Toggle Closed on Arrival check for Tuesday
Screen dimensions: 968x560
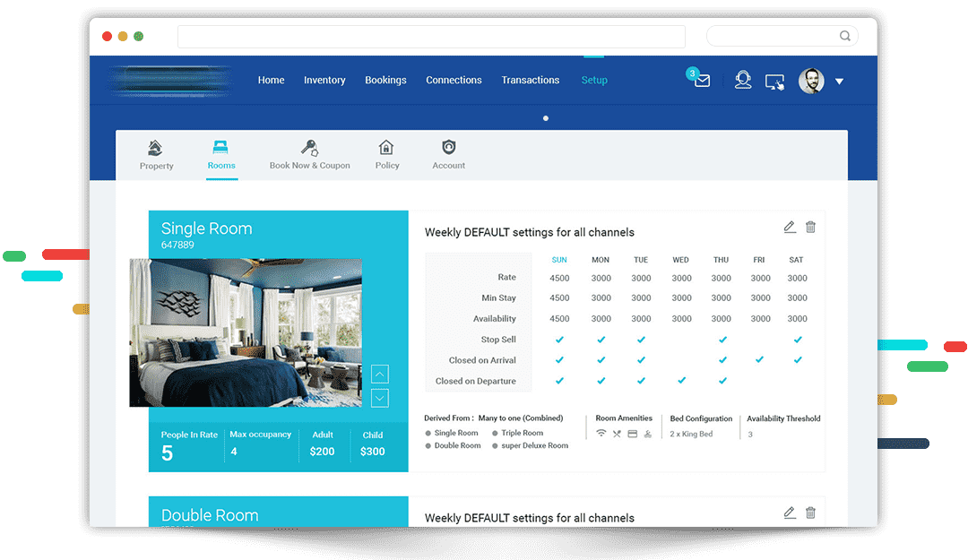click(x=641, y=360)
